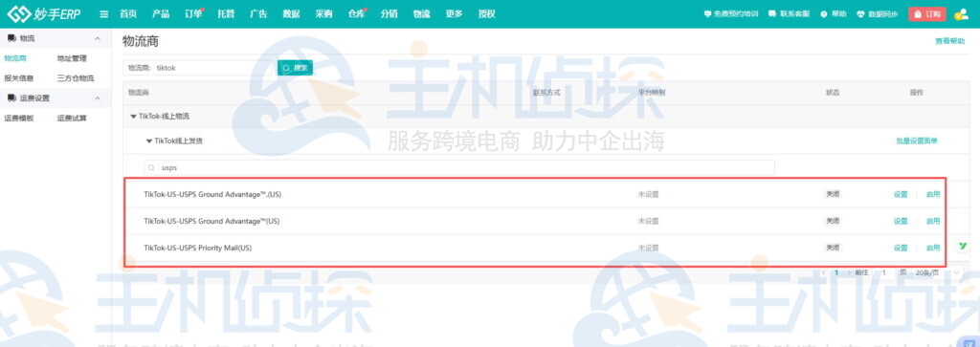Image resolution: width=980 pixels, height=347 pixels.
Task: Toggle the hamburger menu icon
Action: (103, 14)
